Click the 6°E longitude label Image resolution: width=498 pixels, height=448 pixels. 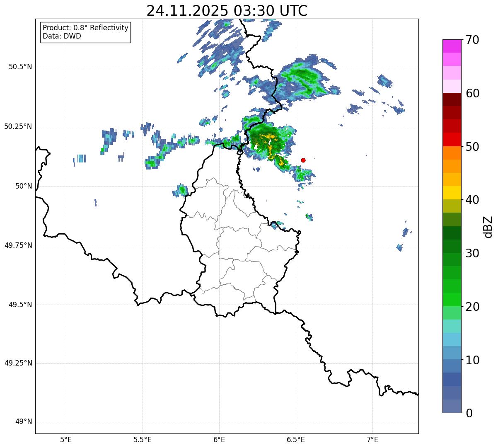tap(219, 439)
